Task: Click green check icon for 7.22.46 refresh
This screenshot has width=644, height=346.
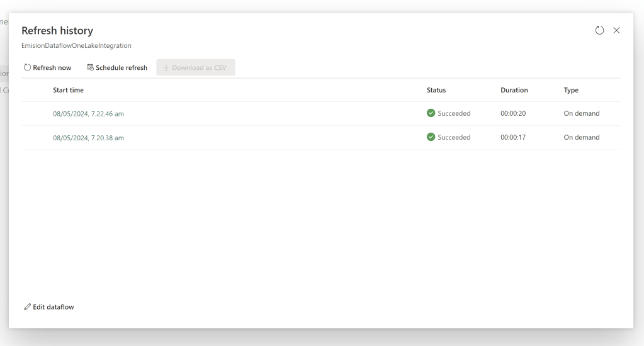Action: [x=431, y=113]
